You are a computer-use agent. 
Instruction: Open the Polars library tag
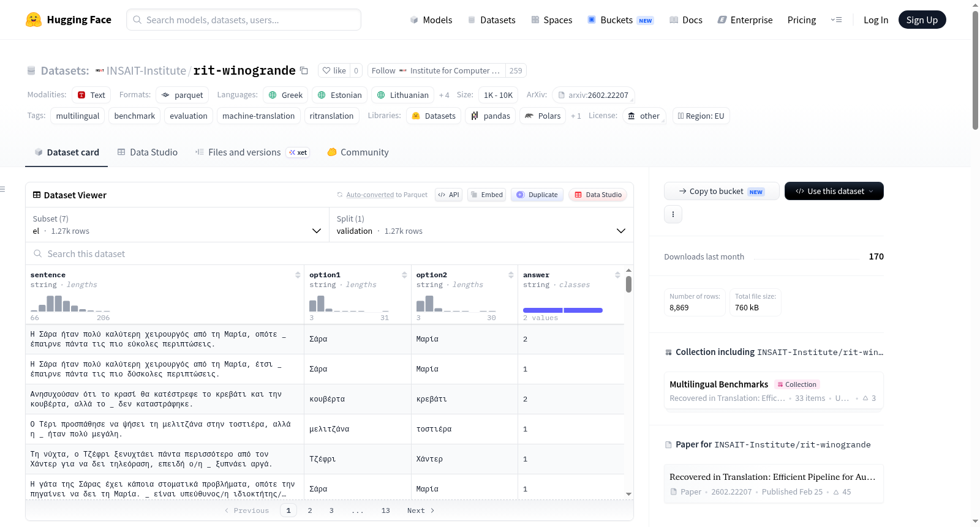(x=543, y=116)
